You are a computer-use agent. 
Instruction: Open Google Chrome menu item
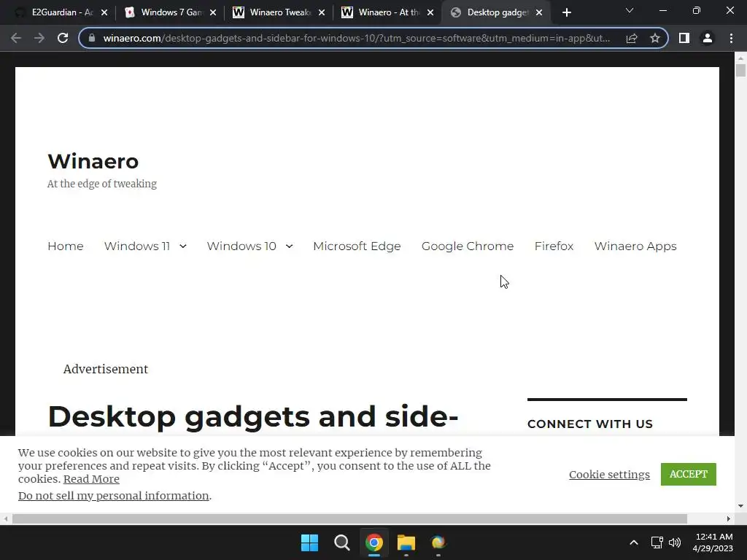tap(468, 246)
